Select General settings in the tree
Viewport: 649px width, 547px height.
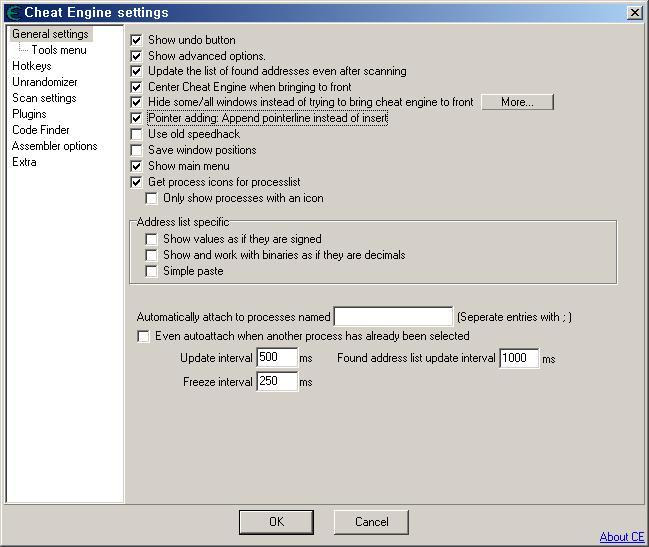pyautogui.click(x=50, y=34)
